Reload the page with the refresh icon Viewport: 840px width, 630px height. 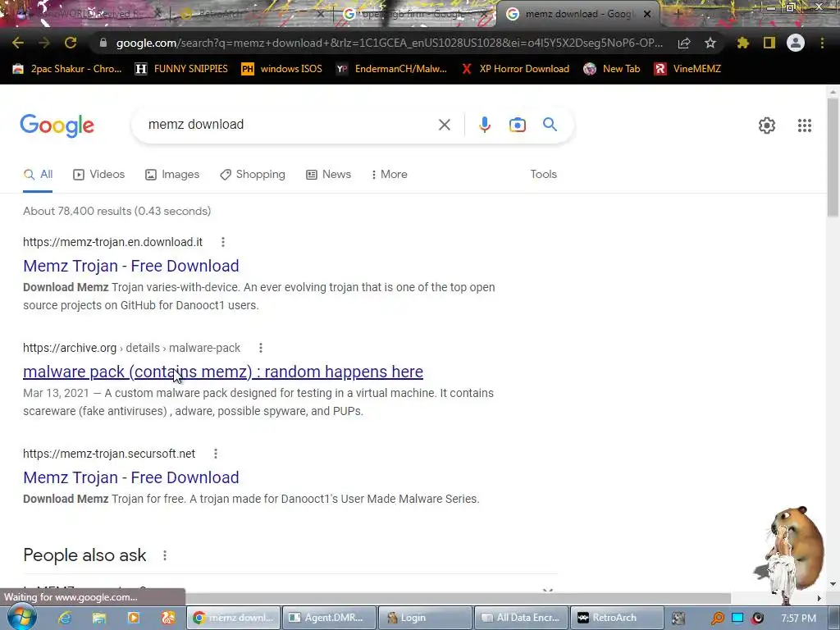pos(71,43)
